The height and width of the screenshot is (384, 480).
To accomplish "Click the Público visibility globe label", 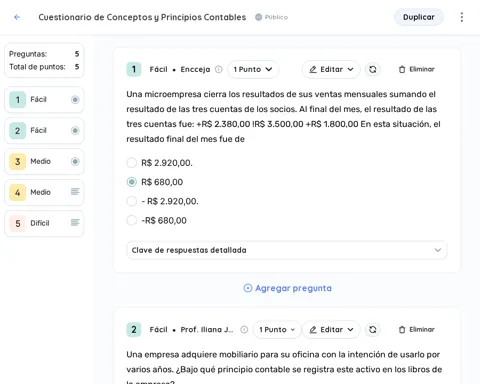I will coord(272,17).
